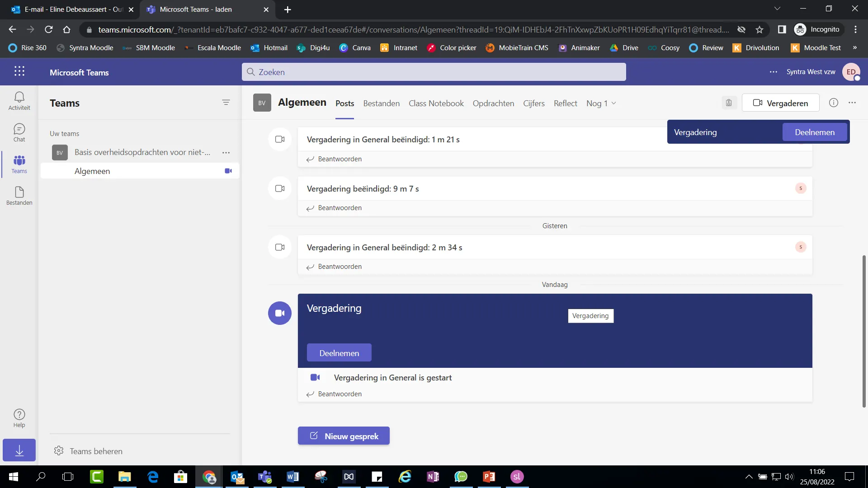868x488 pixels.
Task: Start a Nieuw gesprek
Action: 344,436
